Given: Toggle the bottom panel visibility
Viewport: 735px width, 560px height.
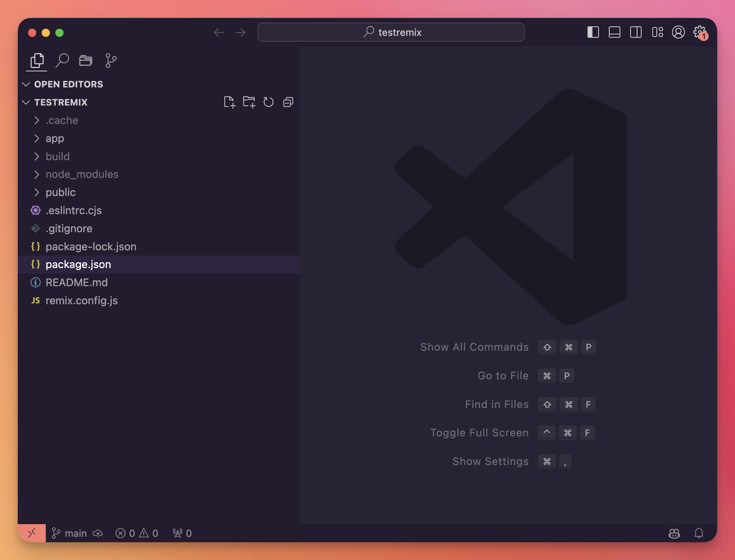Looking at the screenshot, I should pos(614,32).
